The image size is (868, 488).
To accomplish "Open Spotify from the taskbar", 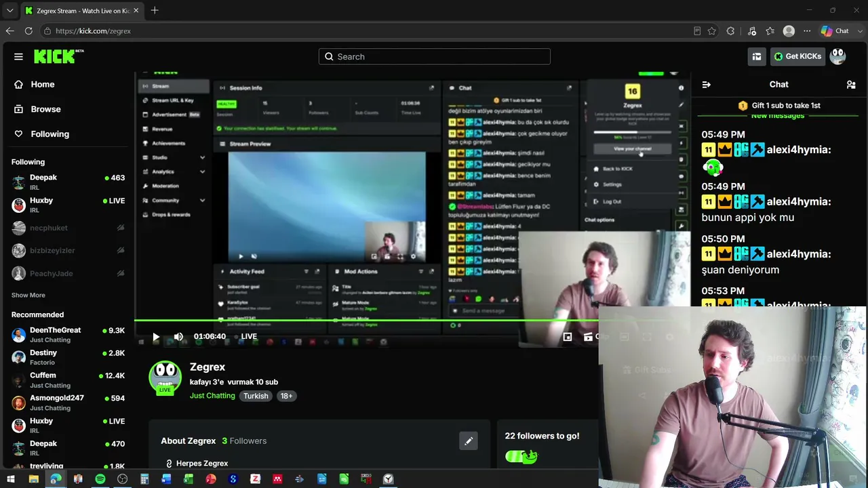I will (100, 479).
